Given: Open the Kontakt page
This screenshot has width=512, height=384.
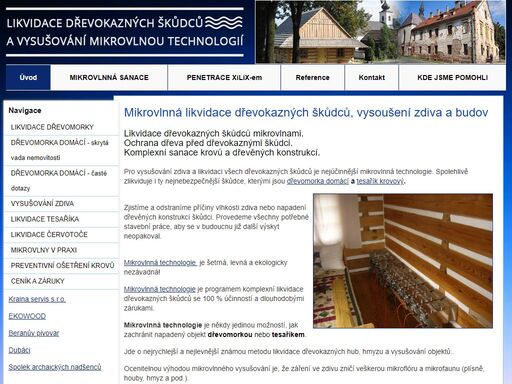Looking at the screenshot, I should click(372, 77).
